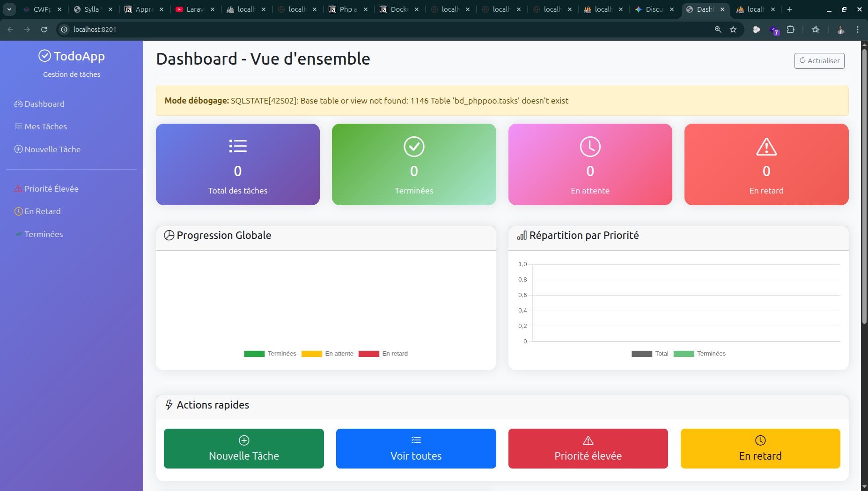Click the lightning icon beside Actions rapides
This screenshot has width=868, height=491.
pos(169,405)
